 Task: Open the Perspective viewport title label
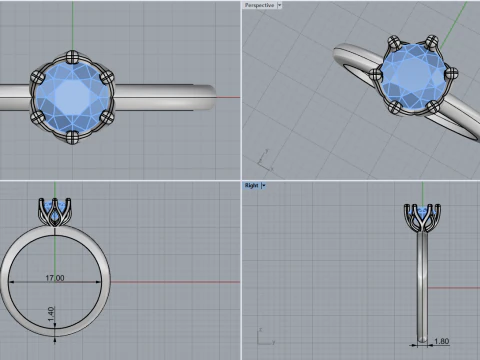[259, 5]
